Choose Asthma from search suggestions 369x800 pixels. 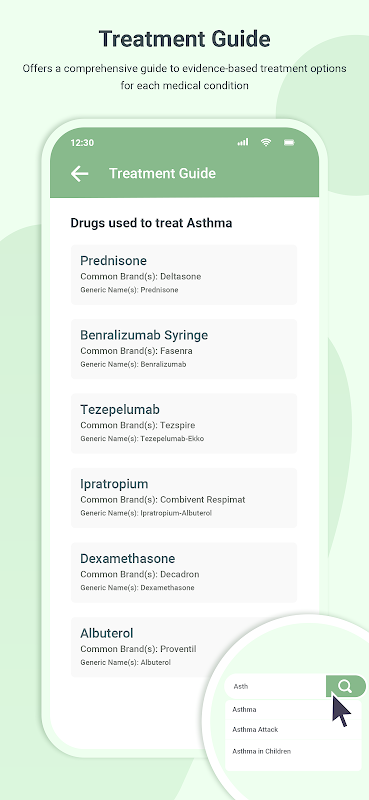pos(244,710)
